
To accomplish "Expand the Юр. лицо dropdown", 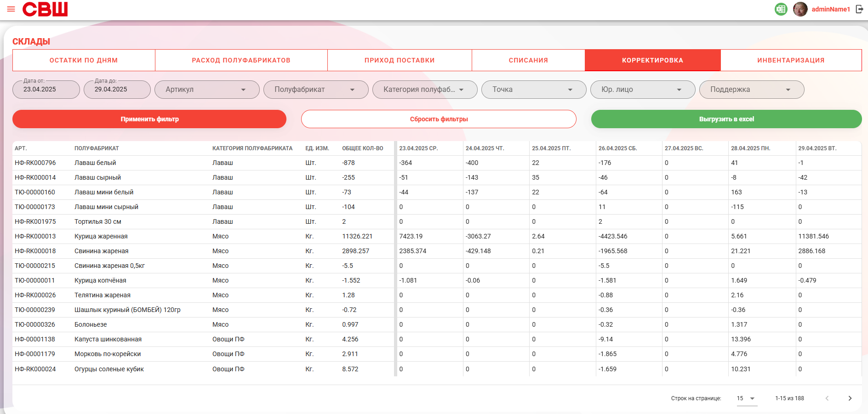I will [643, 90].
